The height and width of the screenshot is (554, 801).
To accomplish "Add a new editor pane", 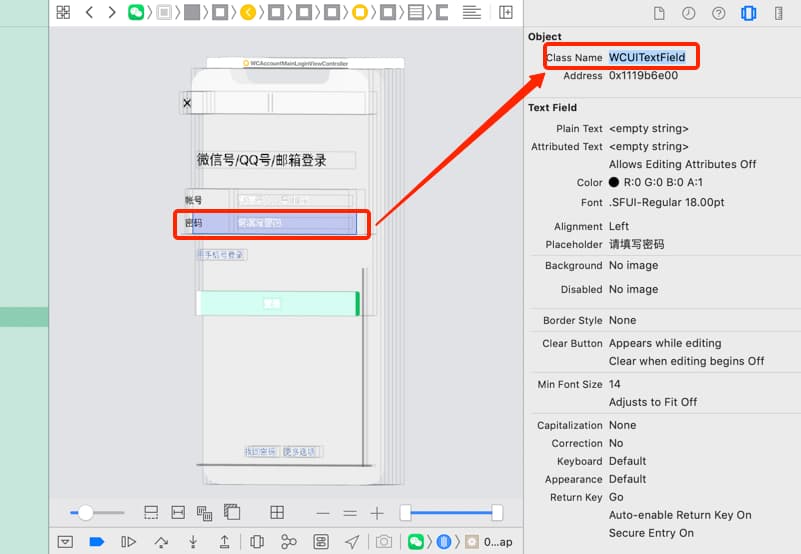I will point(506,12).
